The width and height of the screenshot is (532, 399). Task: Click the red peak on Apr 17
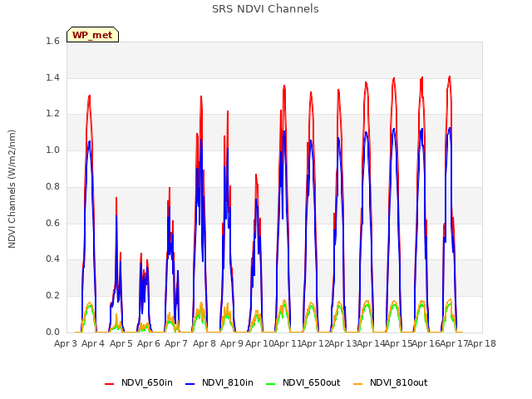[450, 77]
